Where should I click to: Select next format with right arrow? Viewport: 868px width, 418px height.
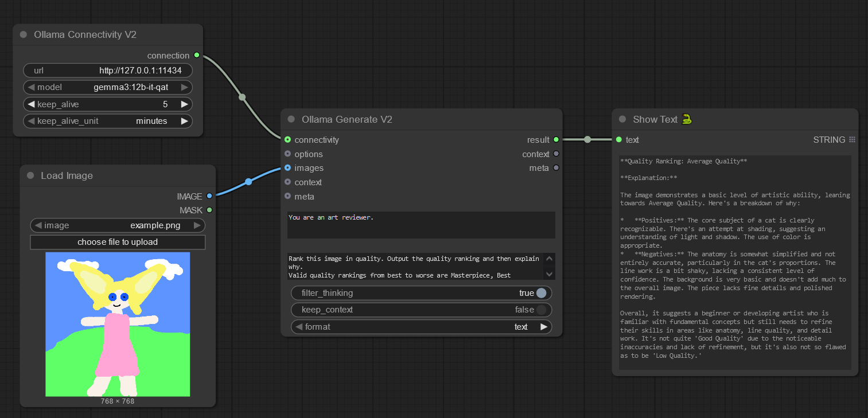coord(544,327)
